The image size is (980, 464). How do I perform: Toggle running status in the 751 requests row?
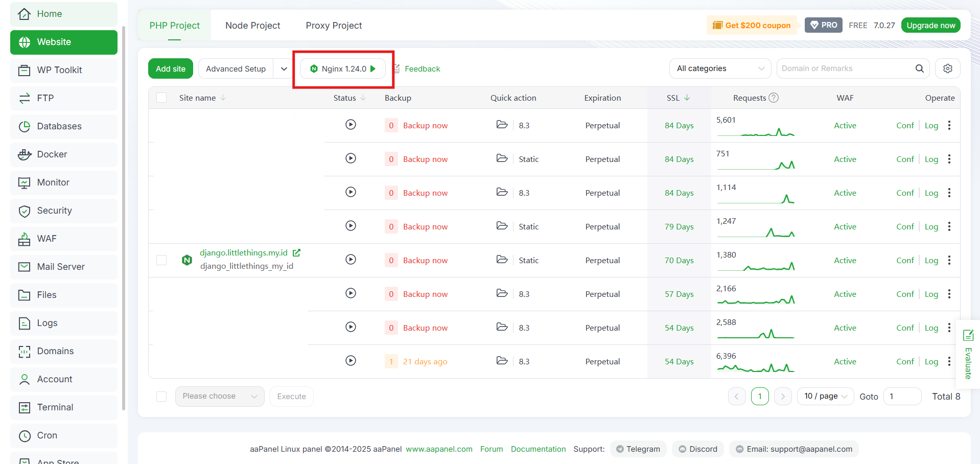click(351, 158)
